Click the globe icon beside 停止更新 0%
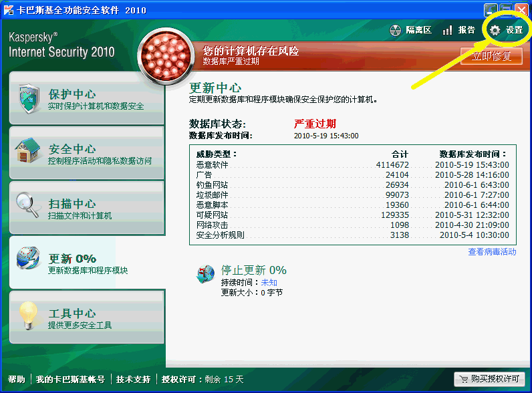Screen dimensions: 532x393 206,274
